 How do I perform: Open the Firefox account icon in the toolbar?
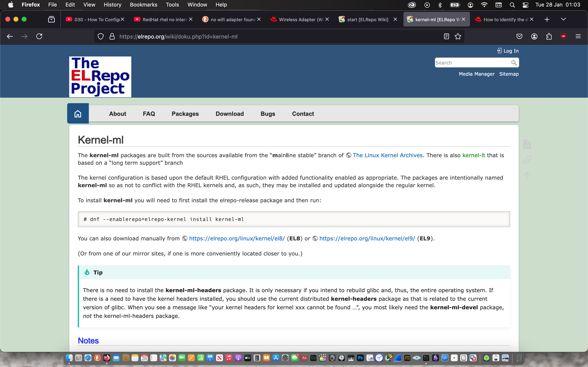[x=534, y=36]
